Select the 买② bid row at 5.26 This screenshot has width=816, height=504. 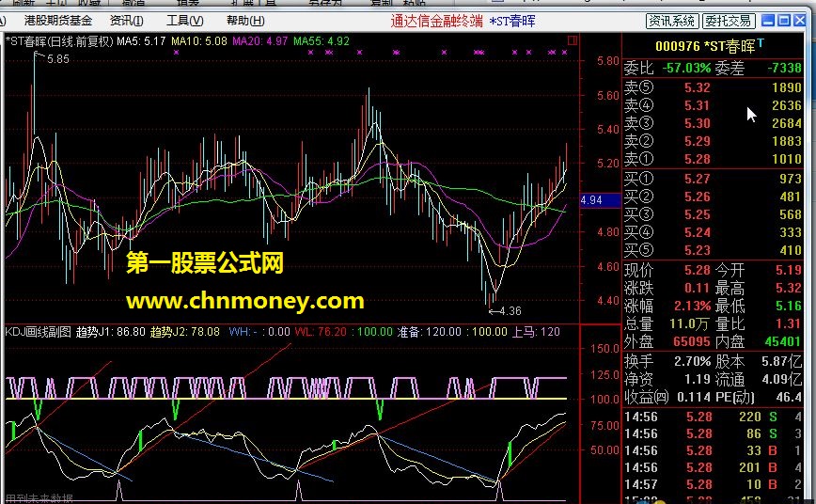point(713,197)
